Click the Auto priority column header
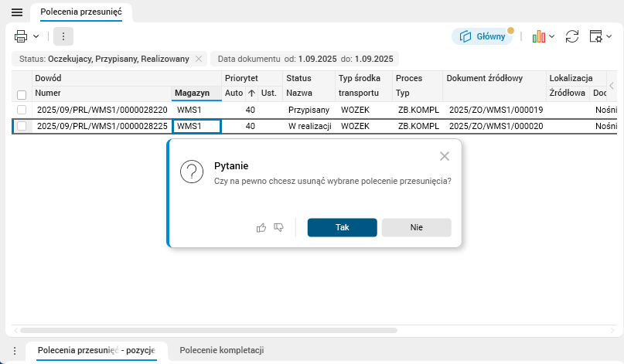624x364 pixels. 234,93
